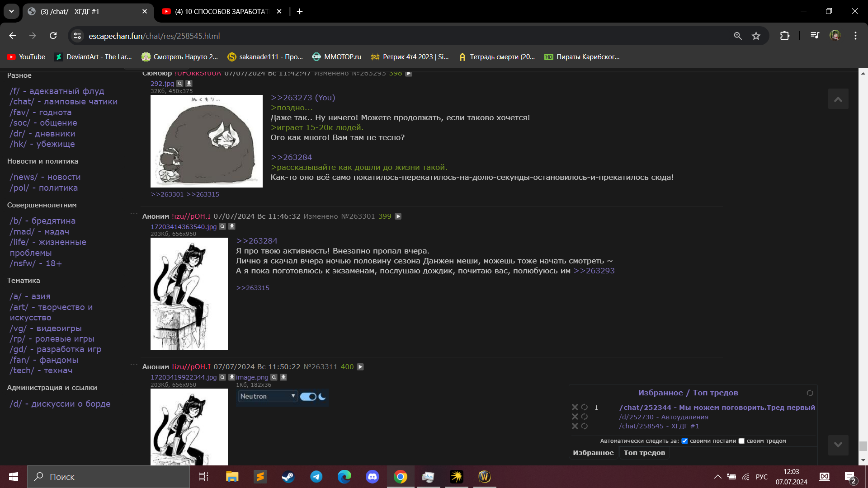This screenshot has height=488, width=868.
Task: Uncheck auto-follow 'своими постами' checkbox
Action: point(684,441)
